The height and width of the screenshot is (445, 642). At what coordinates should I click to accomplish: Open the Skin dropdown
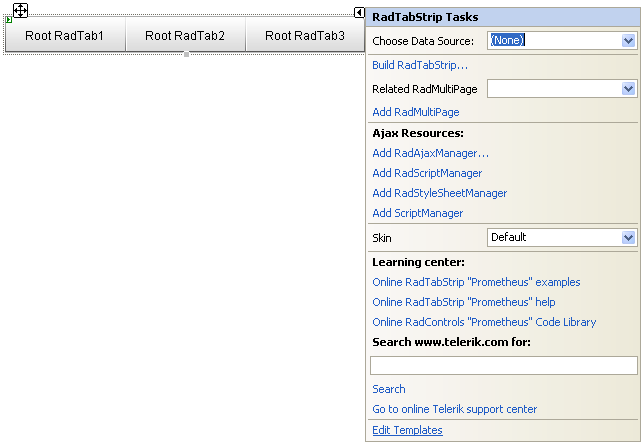click(x=628, y=237)
